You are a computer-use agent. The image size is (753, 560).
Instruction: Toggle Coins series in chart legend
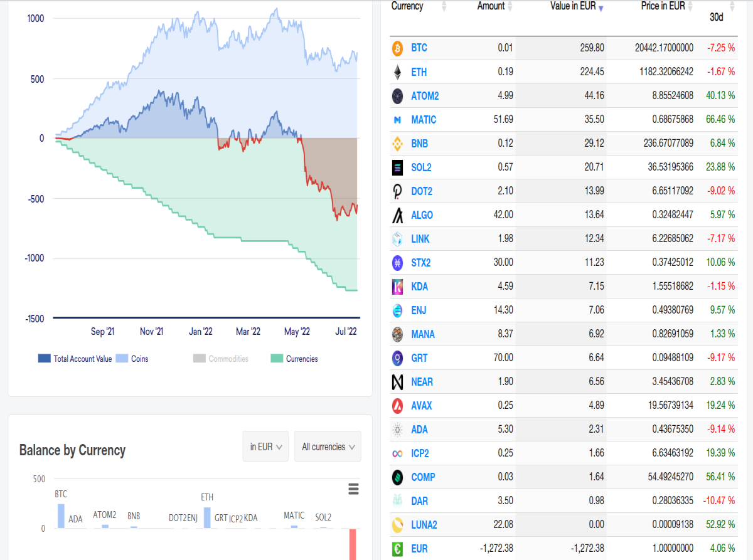132,359
